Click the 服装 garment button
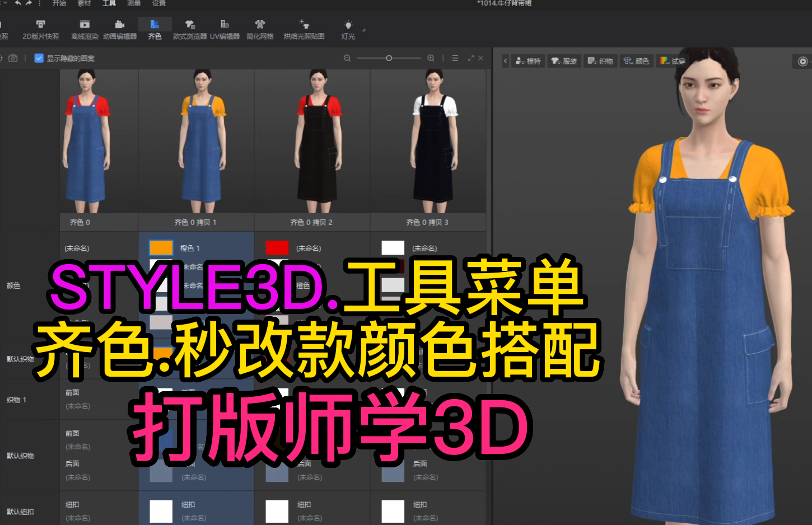 [564, 61]
